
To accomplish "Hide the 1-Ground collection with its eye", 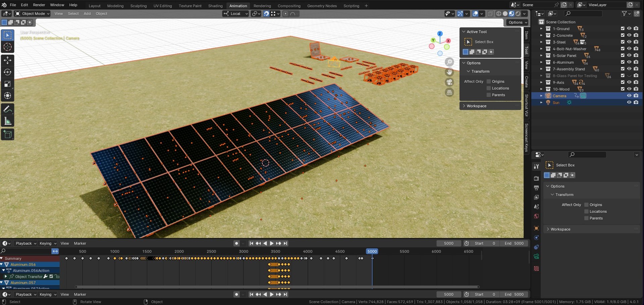I will coord(629,29).
